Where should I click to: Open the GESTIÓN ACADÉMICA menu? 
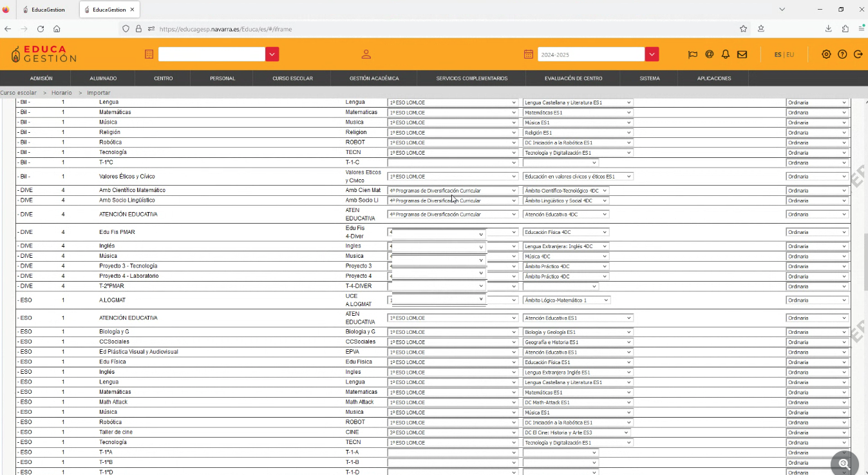374,79
